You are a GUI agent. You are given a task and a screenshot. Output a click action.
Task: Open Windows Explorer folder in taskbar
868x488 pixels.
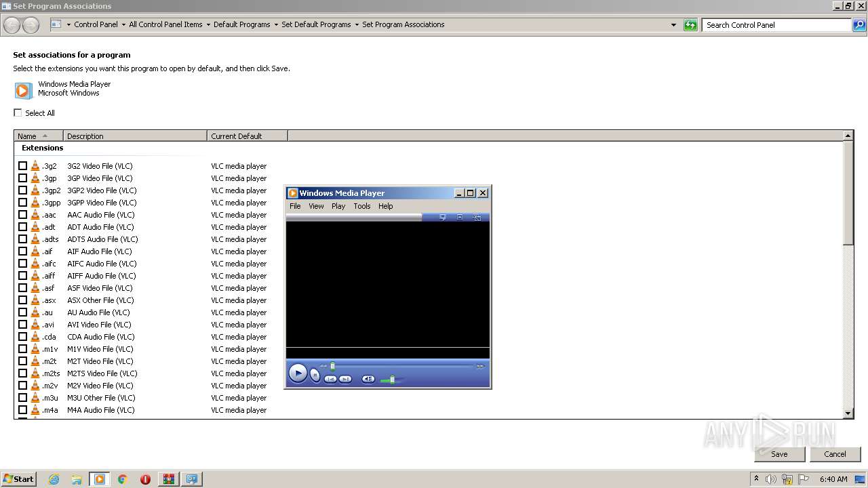click(77, 479)
